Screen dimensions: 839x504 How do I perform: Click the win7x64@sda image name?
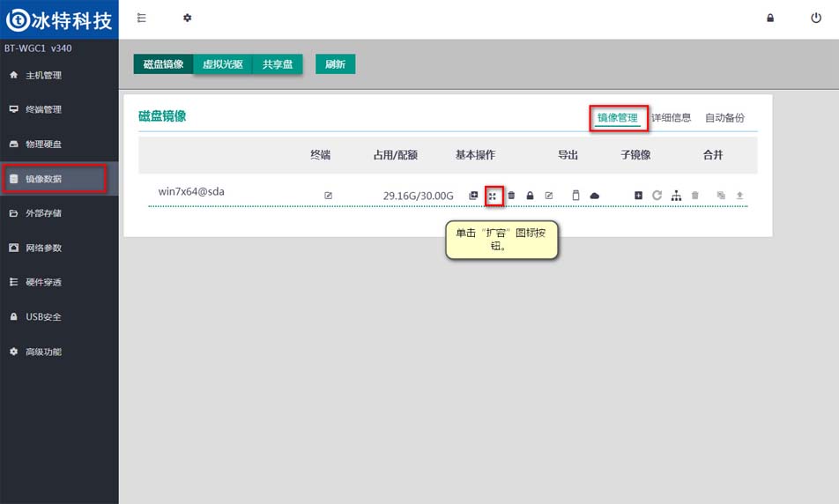(x=191, y=191)
